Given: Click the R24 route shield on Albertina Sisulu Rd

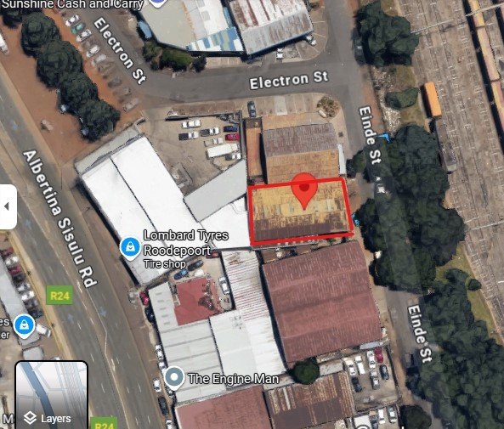Looking at the screenshot, I should point(59,295).
